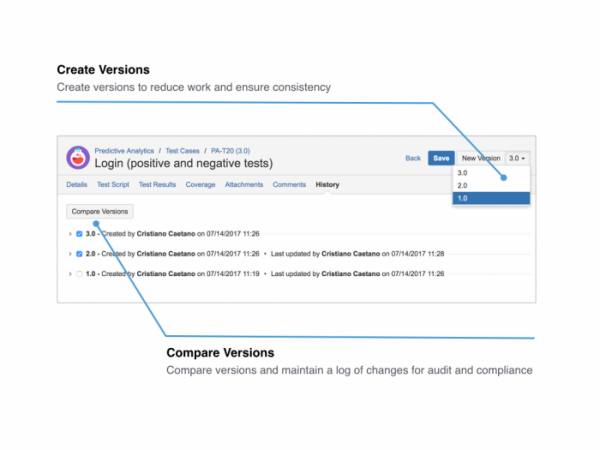
Task: Expand the version 1.0 history row chevron
Action: click(x=70, y=274)
